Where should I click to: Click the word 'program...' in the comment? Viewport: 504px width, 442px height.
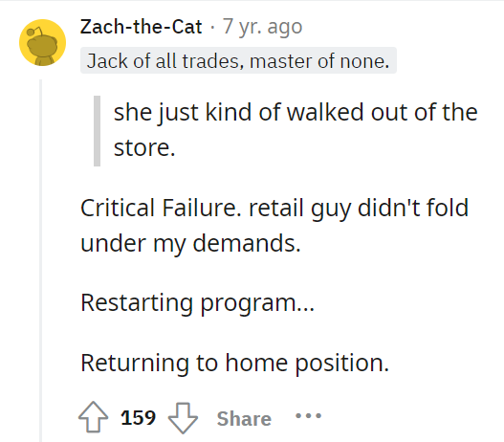[257, 303]
